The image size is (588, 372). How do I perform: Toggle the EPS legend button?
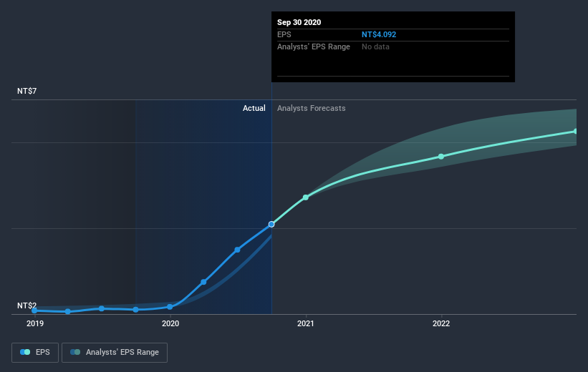35,353
